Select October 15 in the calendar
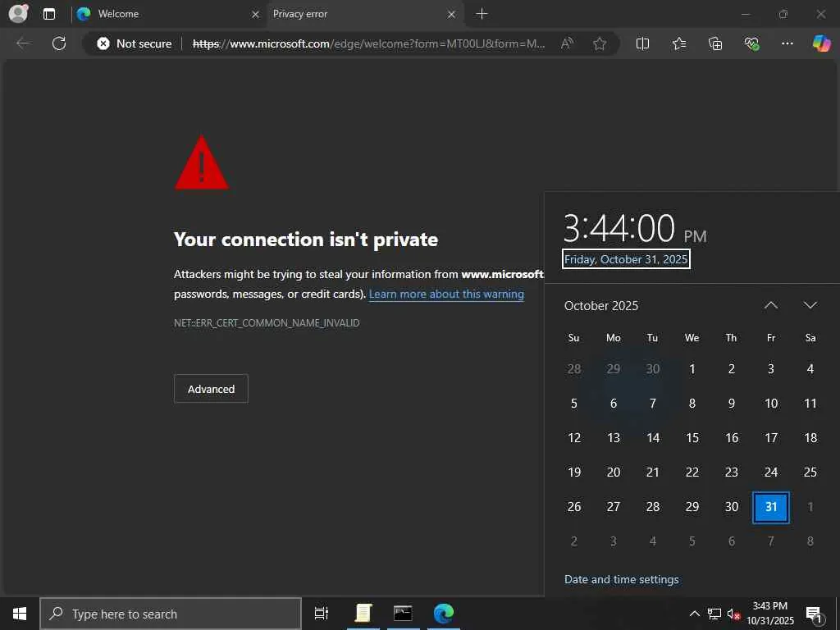The width and height of the screenshot is (840, 630). point(692,438)
